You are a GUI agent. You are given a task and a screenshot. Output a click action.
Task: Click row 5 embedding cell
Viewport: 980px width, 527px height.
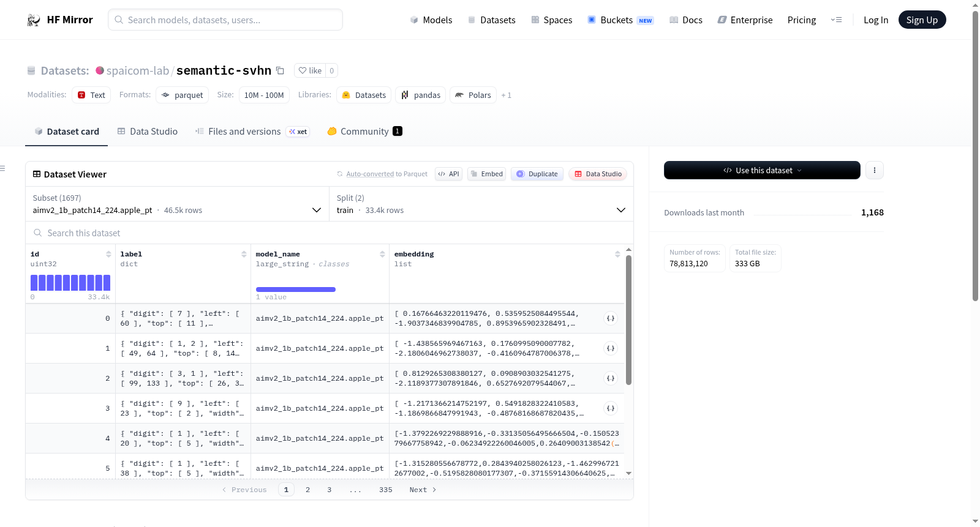(x=507, y=468)
